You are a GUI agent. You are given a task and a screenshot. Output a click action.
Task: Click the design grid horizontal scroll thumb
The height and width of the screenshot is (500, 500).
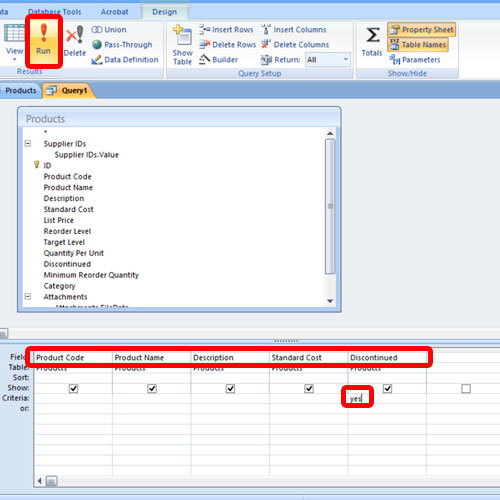point(51,481)
